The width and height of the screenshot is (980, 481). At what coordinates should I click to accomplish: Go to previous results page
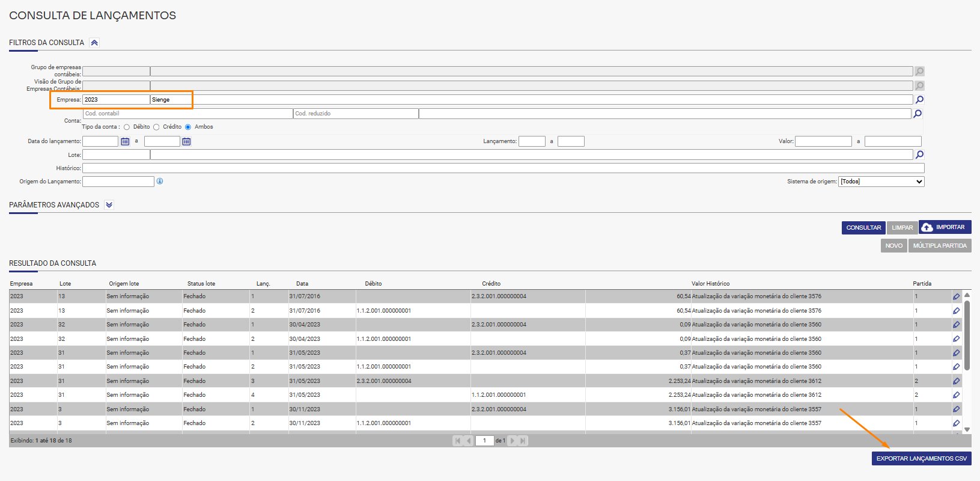click(469, 441)
